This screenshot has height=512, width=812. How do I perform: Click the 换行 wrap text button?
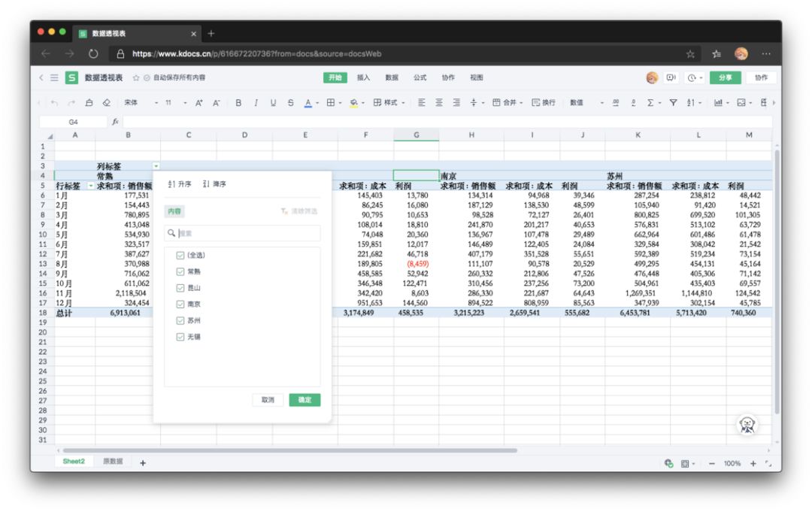544,102
